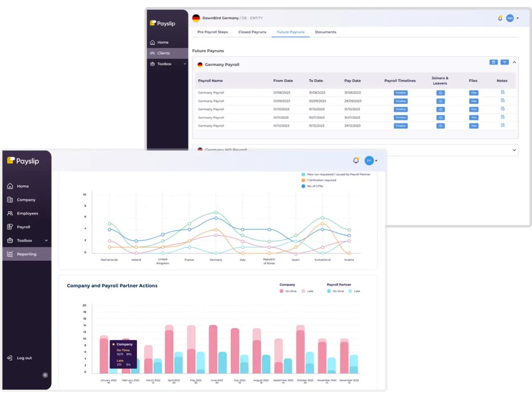Open the Timeline button for the 01/12/2023 payroll

(401, 126)
